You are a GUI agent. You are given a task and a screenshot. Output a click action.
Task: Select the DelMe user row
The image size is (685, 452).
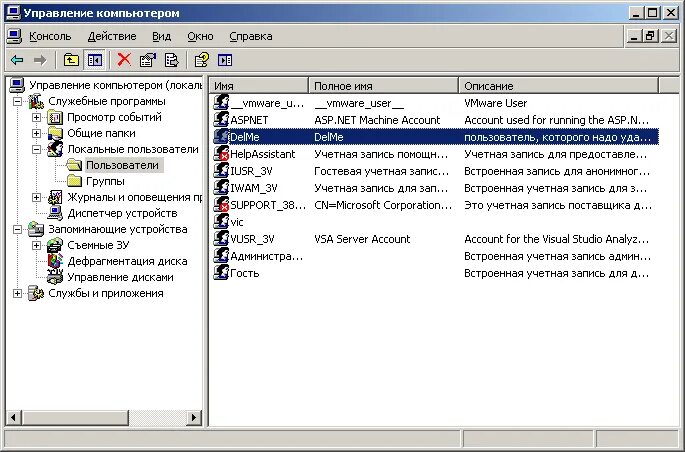click(436, 137)
